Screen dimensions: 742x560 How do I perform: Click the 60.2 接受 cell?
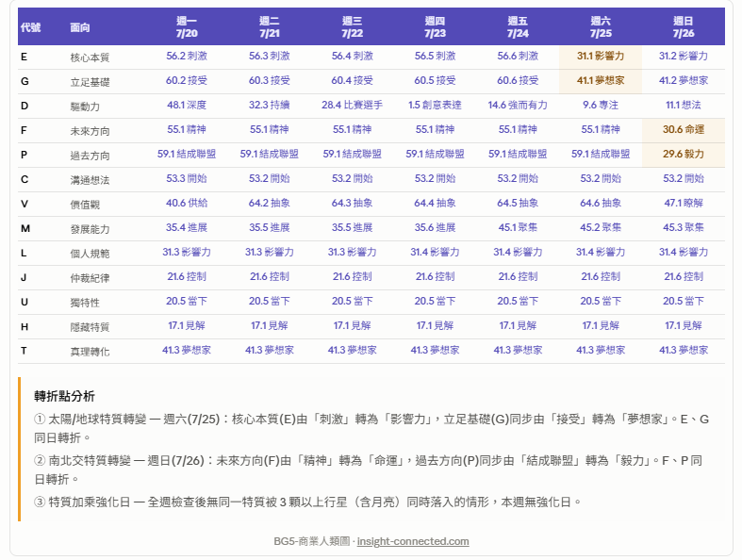[x=187, y=81]
